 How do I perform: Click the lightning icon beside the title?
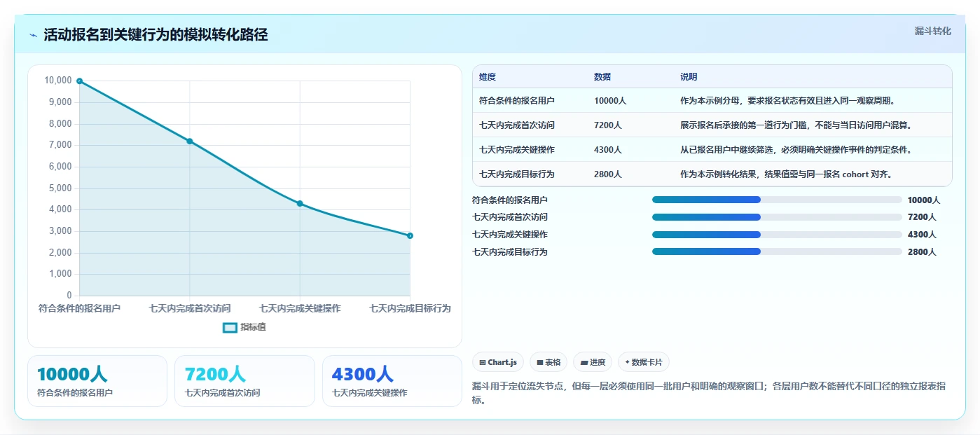(34, 35)
